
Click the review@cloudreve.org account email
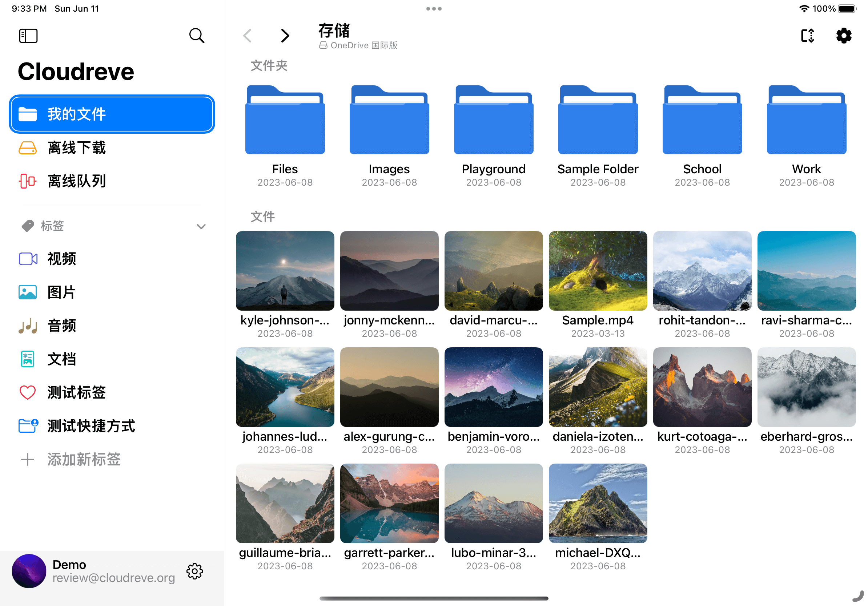click(114, 578)
